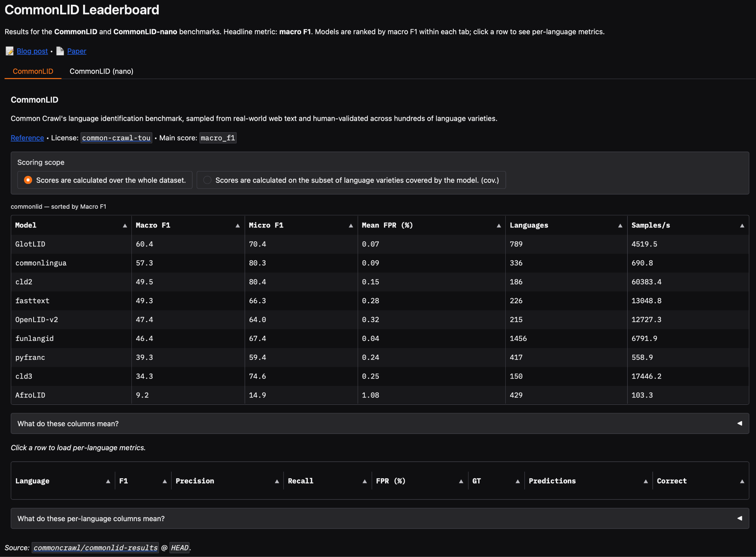Sort per-language table by FPR (%) arrow

(461, 481)
